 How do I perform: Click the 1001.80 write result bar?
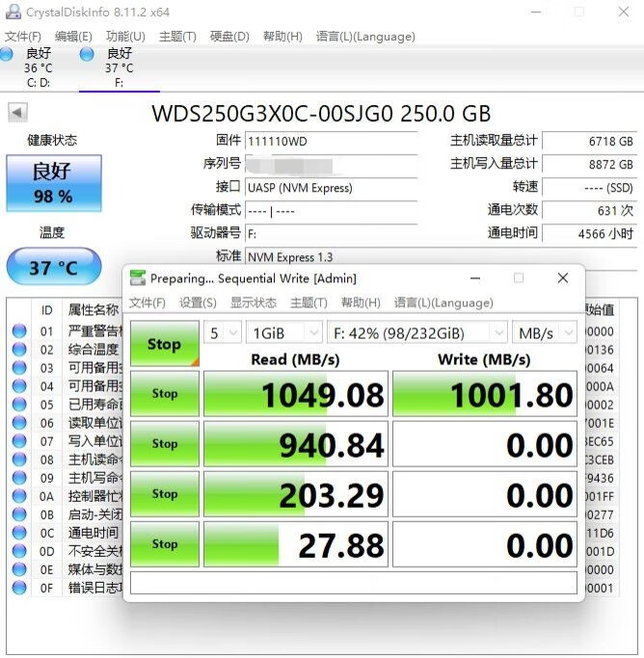(x=485, y=394)
